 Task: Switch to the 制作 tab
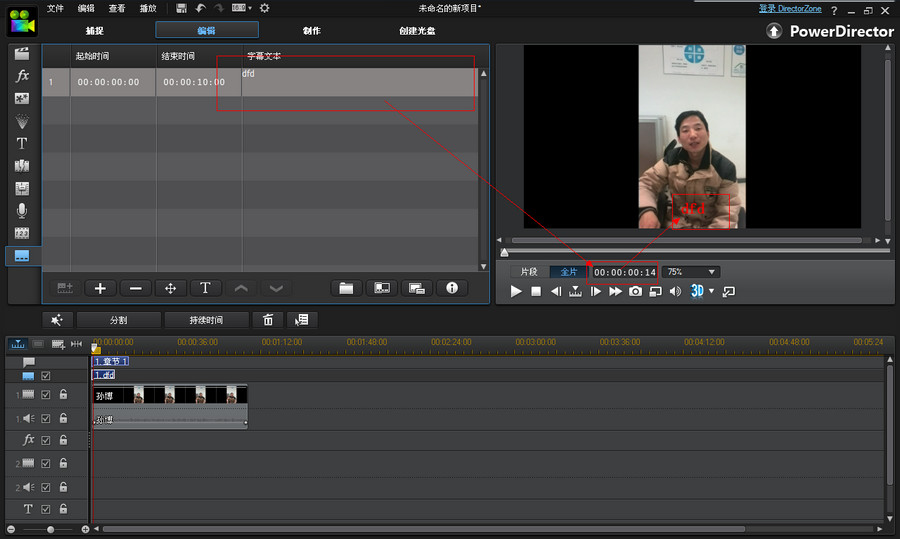click(312, 31)
